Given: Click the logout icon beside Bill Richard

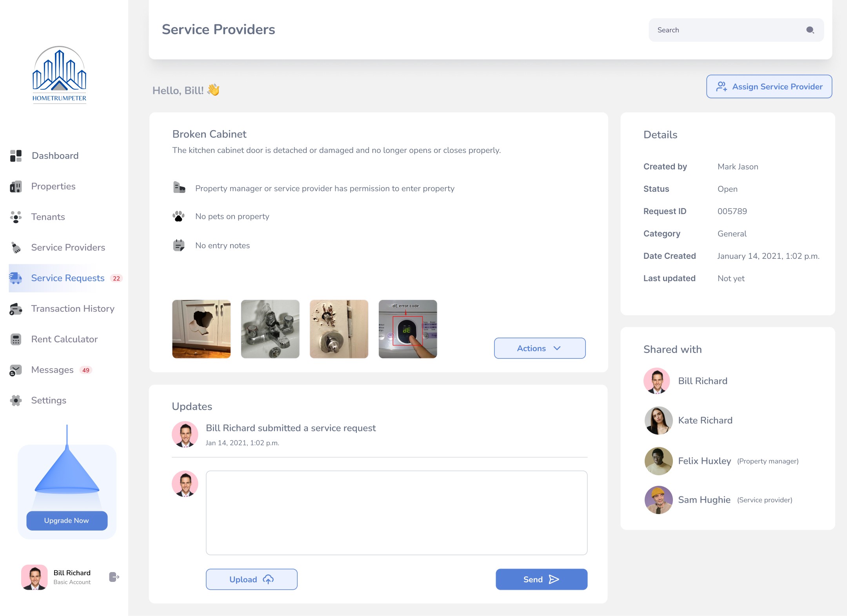Looking at the screenshot, I should (114, 577).
